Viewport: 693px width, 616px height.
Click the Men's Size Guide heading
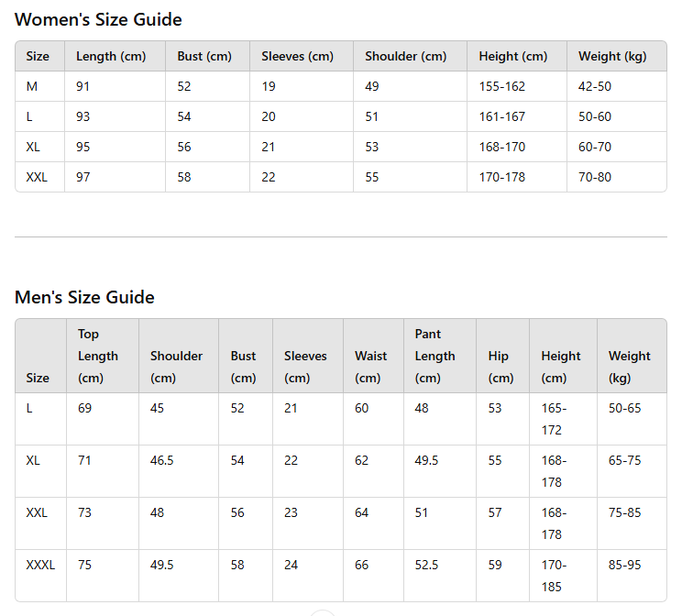tap(84, 297)
